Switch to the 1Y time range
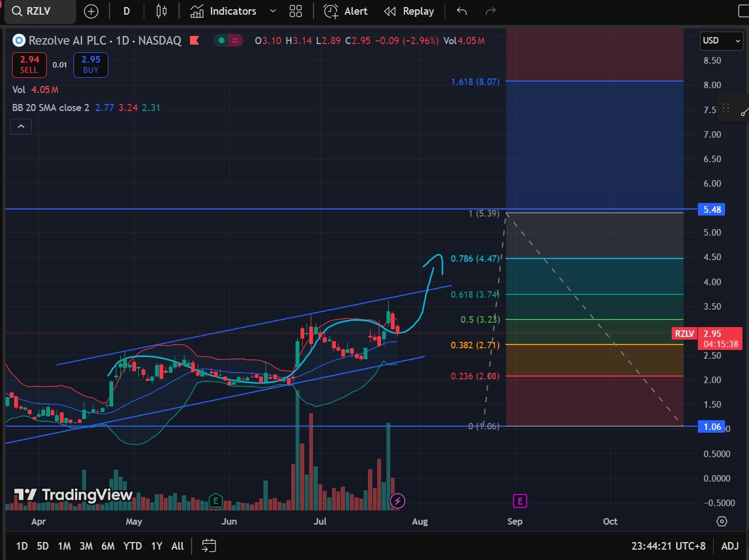The width and height of the screenshot is (749, 560). coord(156,546)
